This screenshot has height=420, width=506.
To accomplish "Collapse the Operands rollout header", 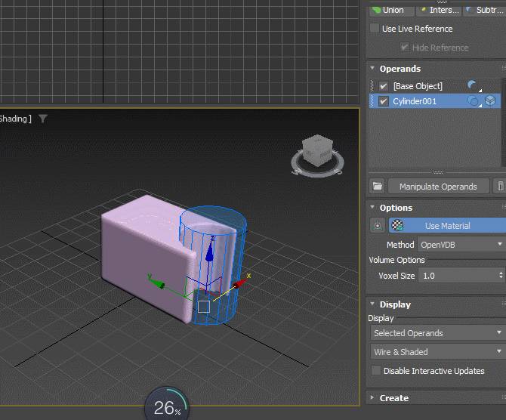I will click(400, 69).
